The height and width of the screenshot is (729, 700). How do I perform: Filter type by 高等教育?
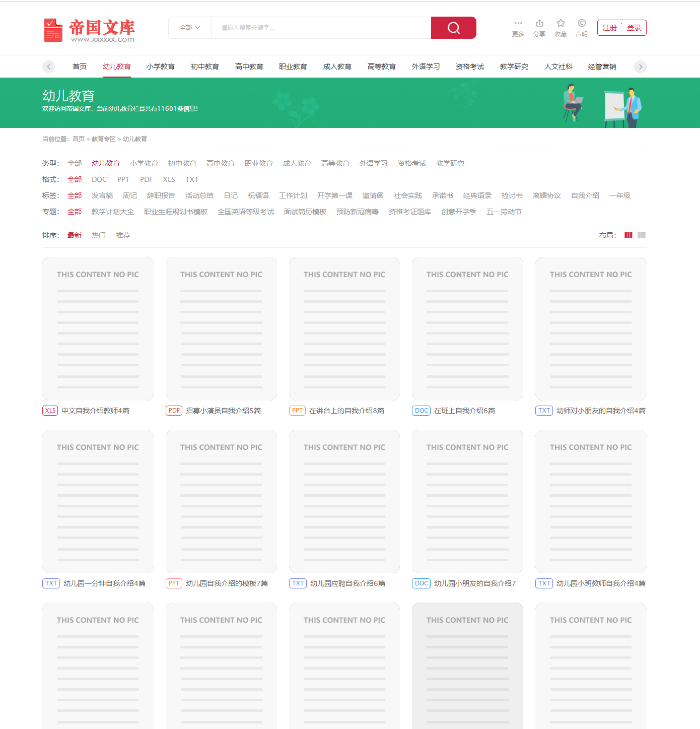pyautogui.click(x=335, y=163)
